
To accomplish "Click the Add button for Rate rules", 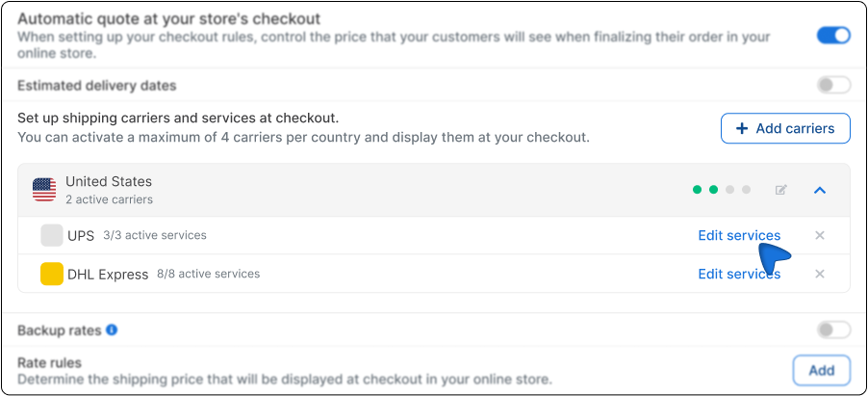I will [821, 370].
